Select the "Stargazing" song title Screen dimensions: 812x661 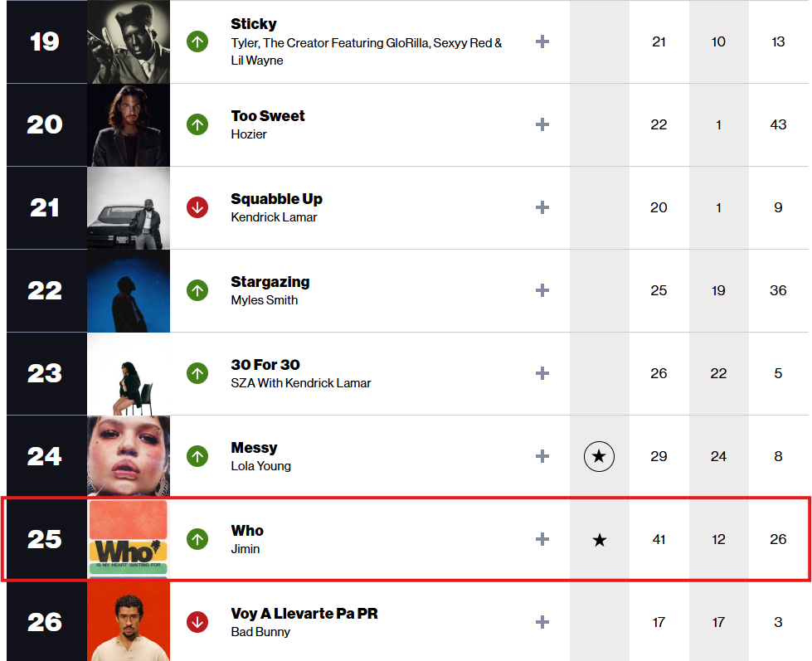click(270, 281)
